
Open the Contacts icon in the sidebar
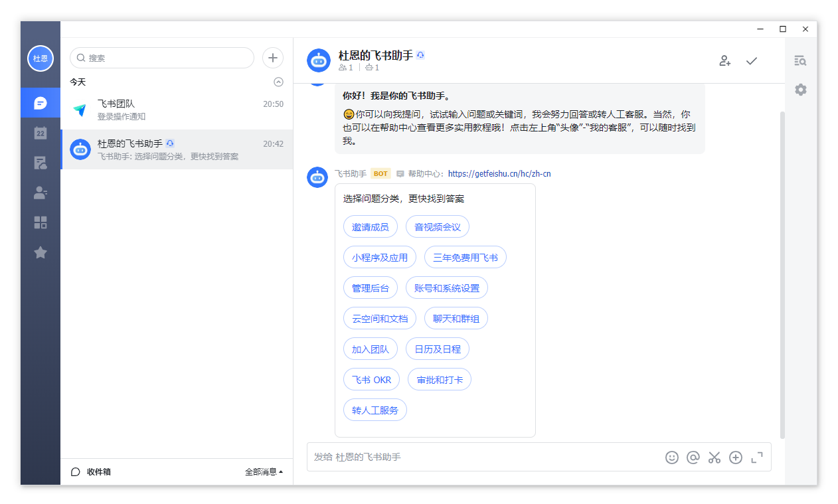(x=41, y=193)
